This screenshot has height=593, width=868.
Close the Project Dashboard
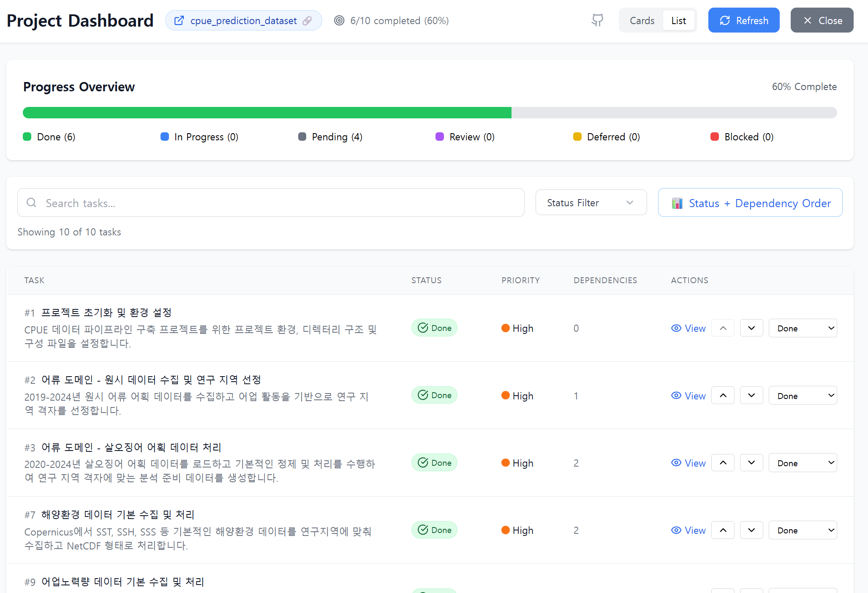(x=822, y=20)
